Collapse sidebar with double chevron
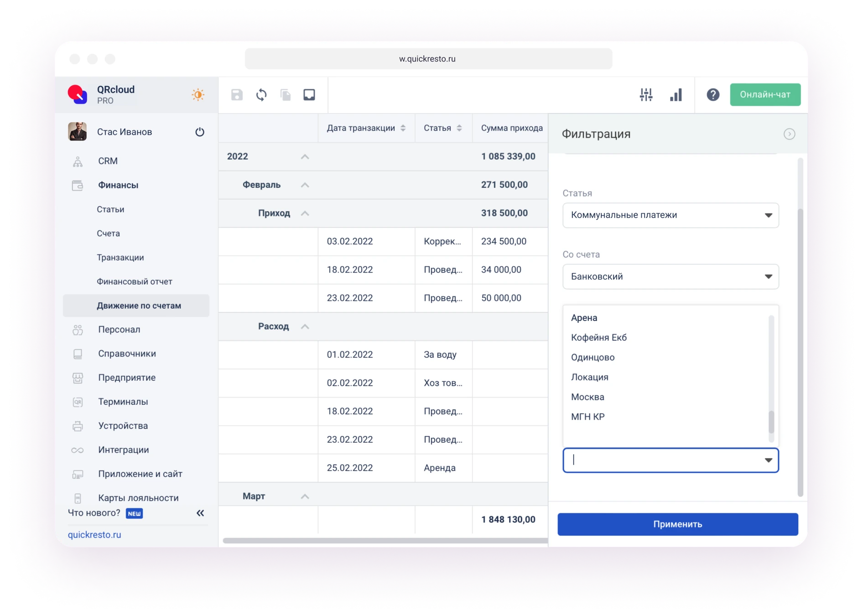Image resolution: width=863 pixels, height=616 pixels. (x=200, y=513)
